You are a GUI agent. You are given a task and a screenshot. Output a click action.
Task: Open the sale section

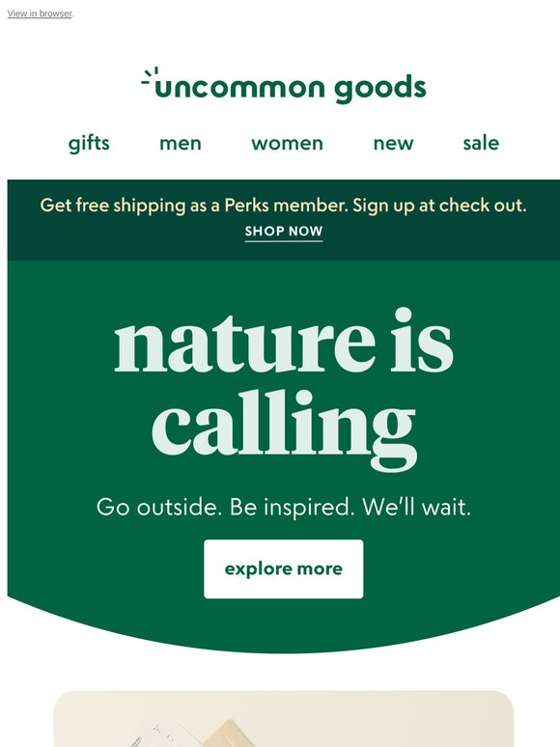(x=481, y=143)
